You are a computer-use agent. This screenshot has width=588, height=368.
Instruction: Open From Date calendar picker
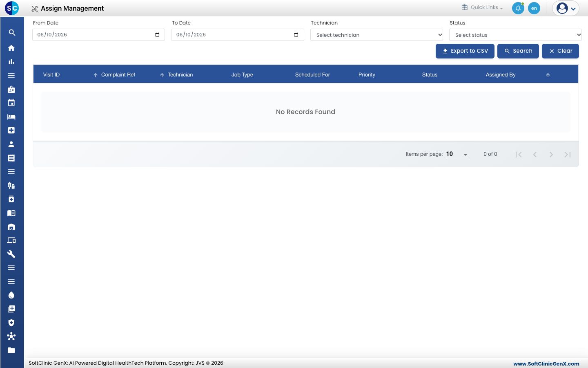pos(157,35)
